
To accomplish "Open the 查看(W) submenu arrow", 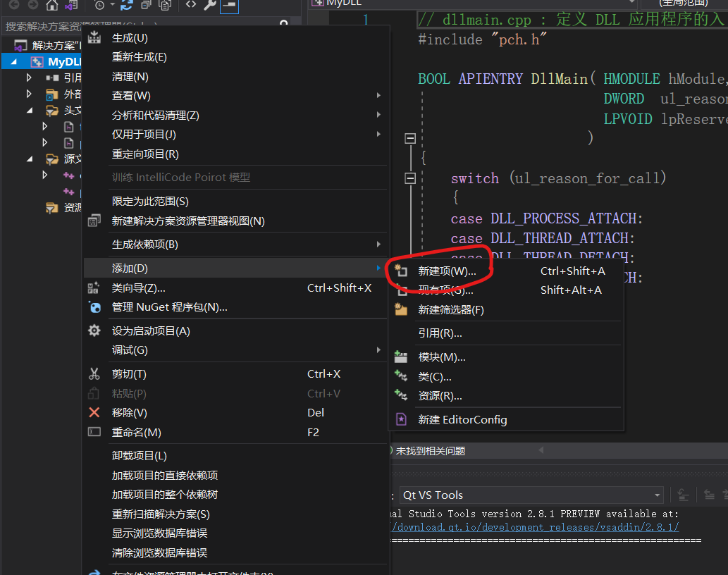I will tap(379, 96).
